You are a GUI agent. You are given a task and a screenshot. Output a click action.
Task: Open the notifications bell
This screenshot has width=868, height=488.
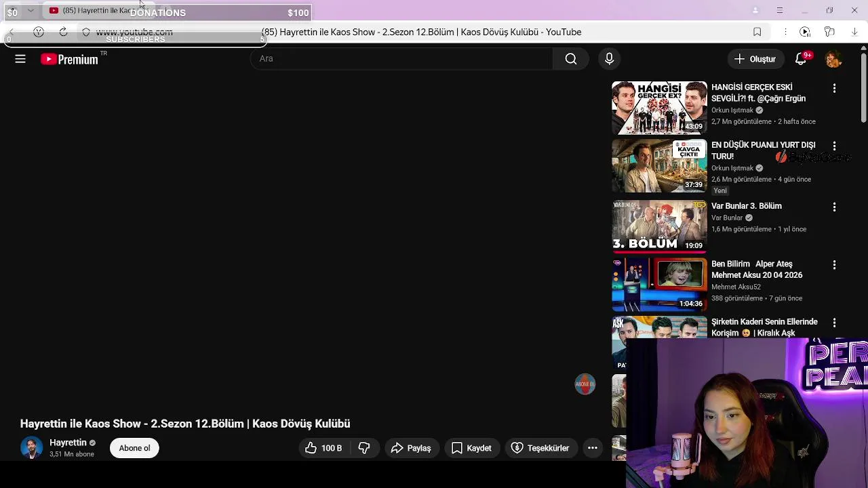(801, 59)
